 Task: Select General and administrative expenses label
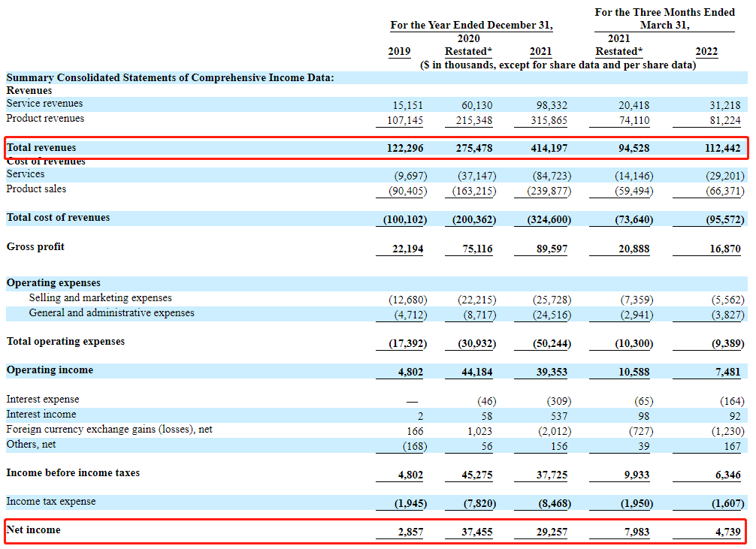(111, 313)
